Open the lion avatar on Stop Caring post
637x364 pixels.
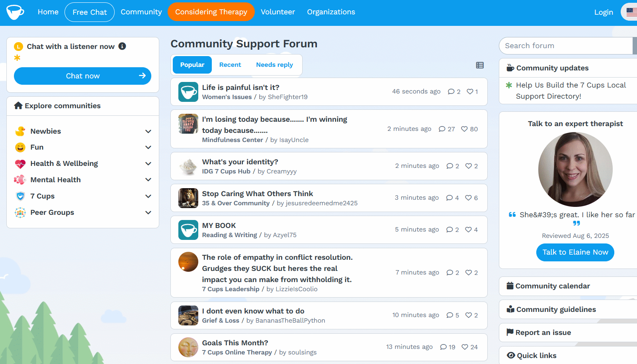click(188, 198)
